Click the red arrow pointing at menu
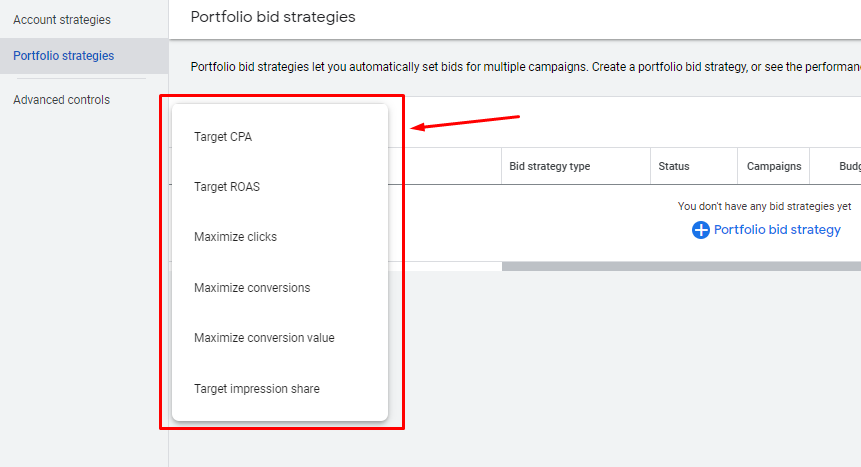The width and height of the screenshot is (861, 467). click(467, 123)
